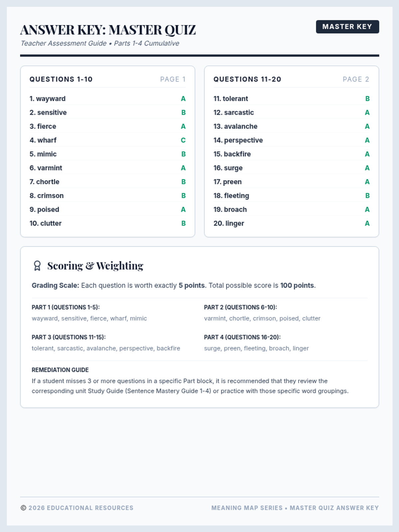This screenshot has height=532, width=399.
Task: Click the PART 4 (QUESTIONS 16-20) label
Action: 242,337
